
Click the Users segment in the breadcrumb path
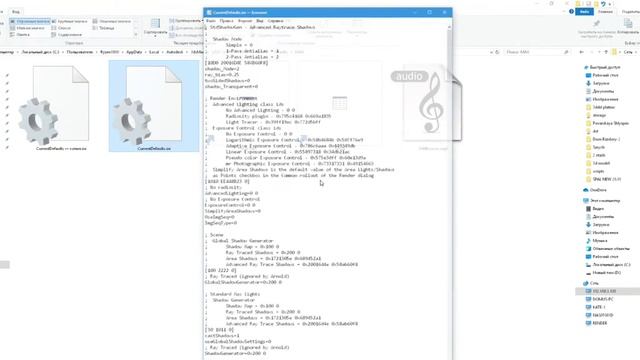pos(80,52)
